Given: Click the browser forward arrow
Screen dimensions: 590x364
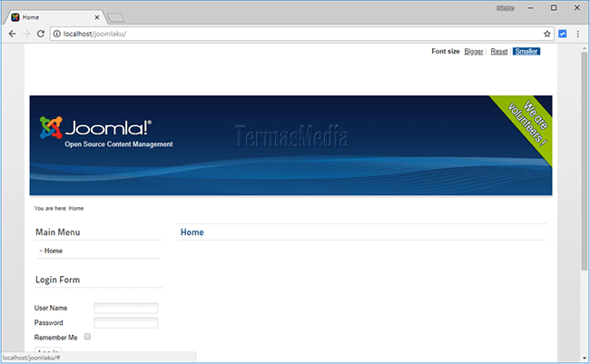Looking at the screenshot, I should tap(26, 34).
